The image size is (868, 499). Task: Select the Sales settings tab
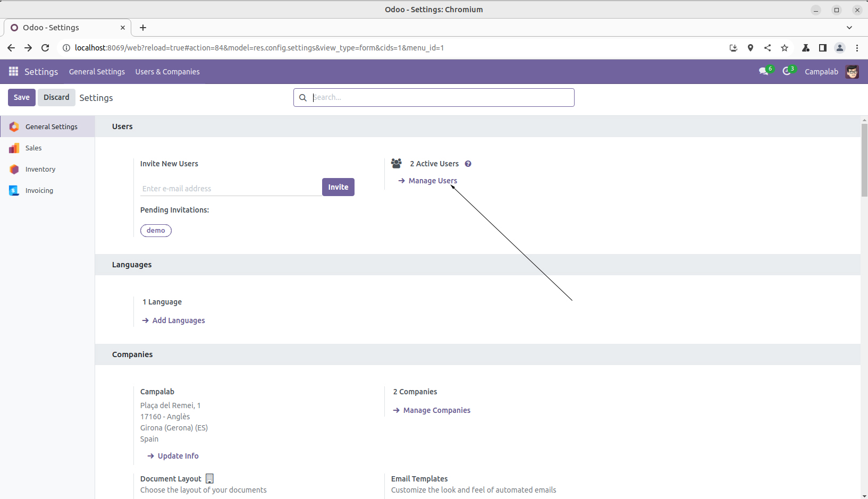[33, 148]
